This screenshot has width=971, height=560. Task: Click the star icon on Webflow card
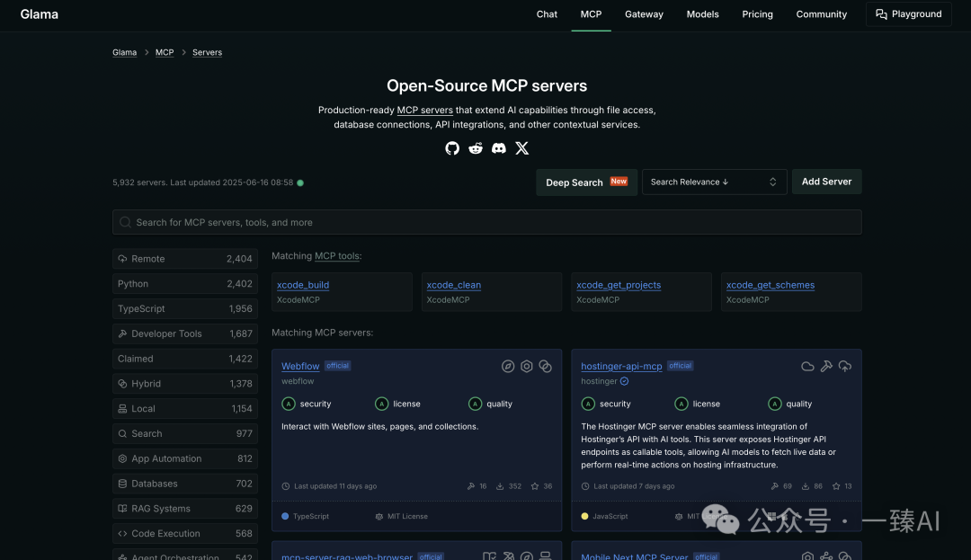point(535,486)
